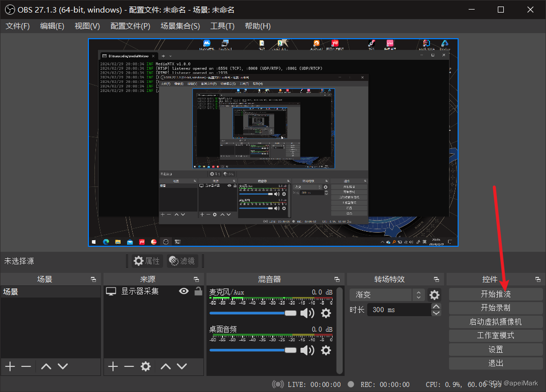
Task: Adjust the 桌面音频 volume slider
Action: click(x=253, y=350)
